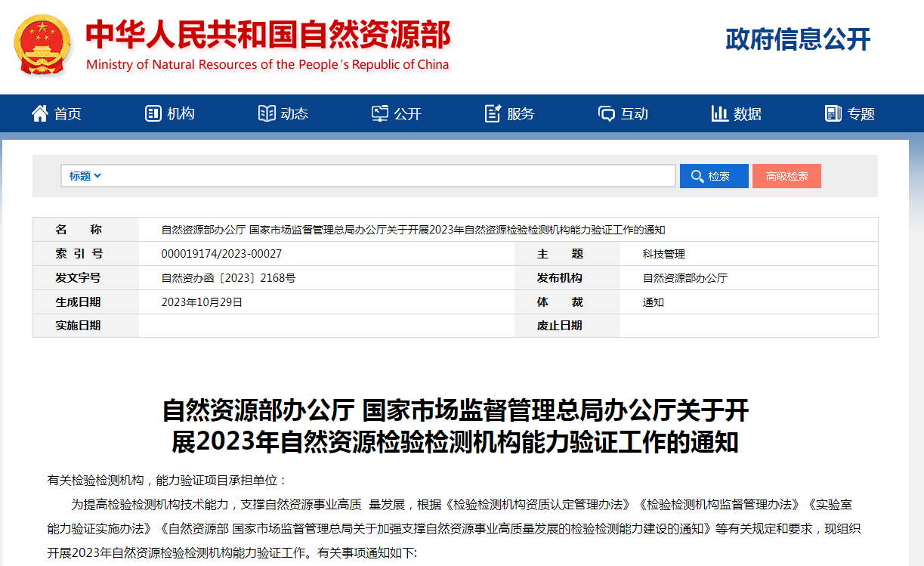Click the open book icon beside 动态
The image size is (924, 566).
(267, 113)
